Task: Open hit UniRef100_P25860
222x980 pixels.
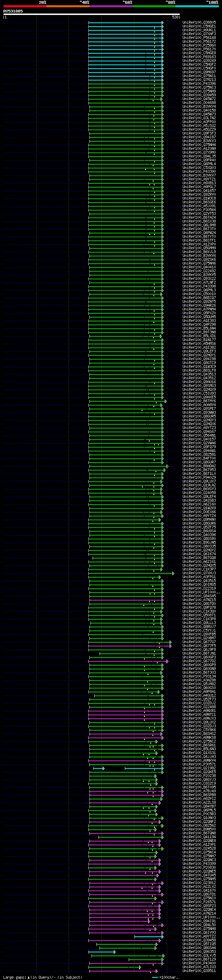Action: [199, 45]
